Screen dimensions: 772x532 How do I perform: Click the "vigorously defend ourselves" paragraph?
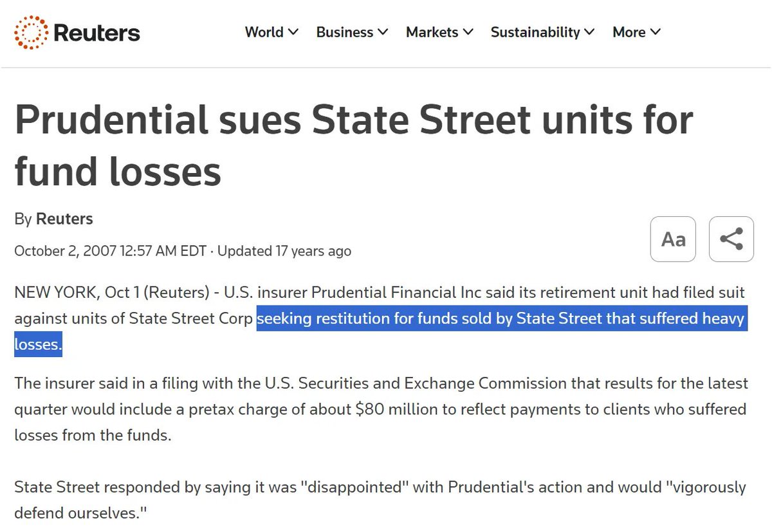tap(380, 500)
